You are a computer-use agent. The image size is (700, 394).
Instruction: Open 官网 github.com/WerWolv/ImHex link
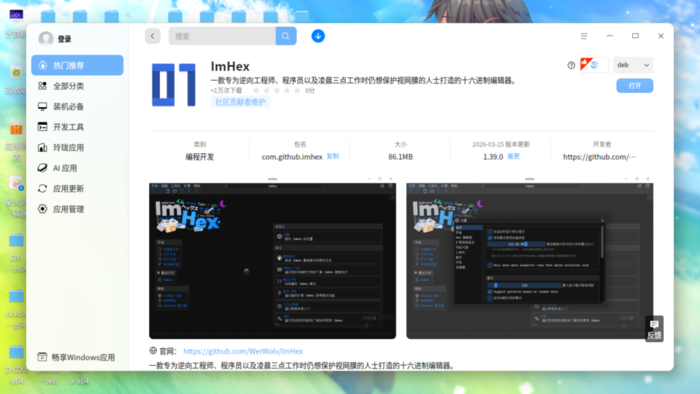tap(243, 351)
